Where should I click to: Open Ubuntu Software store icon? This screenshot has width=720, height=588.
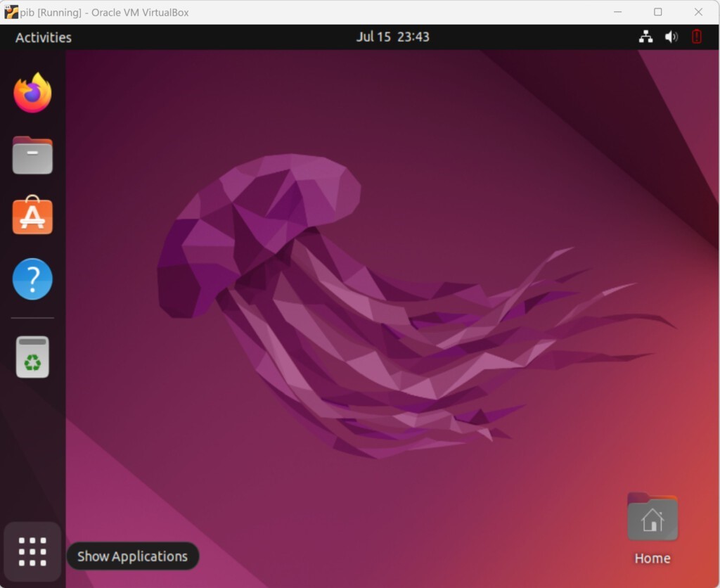pyautogui.click(x=32, y=215)
